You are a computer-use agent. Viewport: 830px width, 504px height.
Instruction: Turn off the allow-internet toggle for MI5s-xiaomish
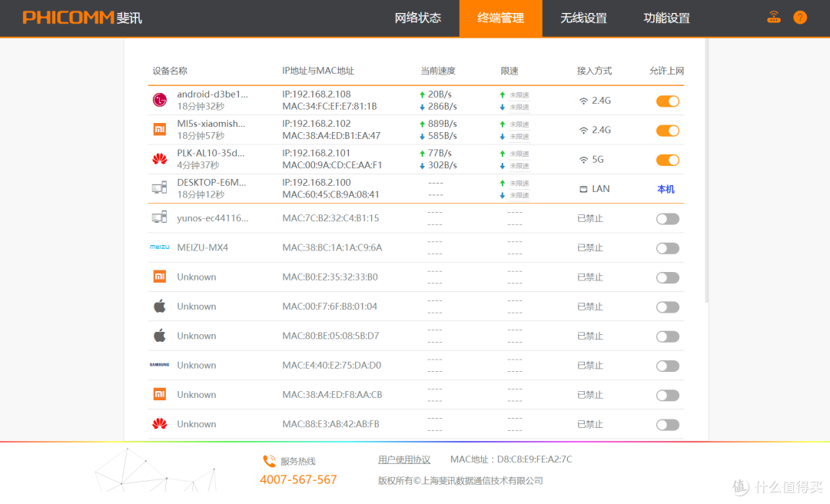click(x=667, y=130)
